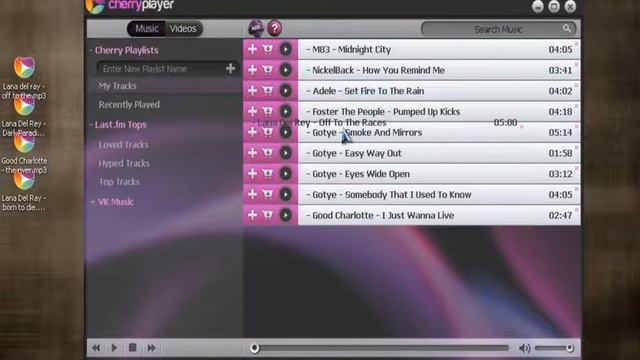Viewport: 640px width, 360px height.
Task: Mute audio with speaker icon
Action: pos(524,348)
